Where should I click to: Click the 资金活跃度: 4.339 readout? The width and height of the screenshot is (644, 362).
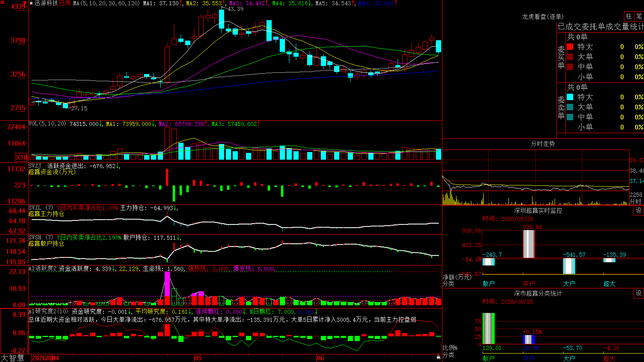pos(87,269)
